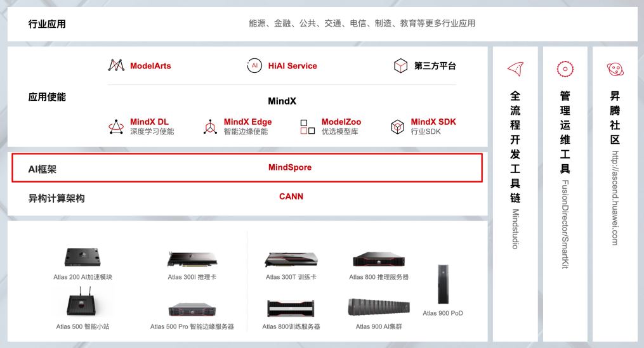
Task: Click the MindX heading text
Action: tap(282, 101)
